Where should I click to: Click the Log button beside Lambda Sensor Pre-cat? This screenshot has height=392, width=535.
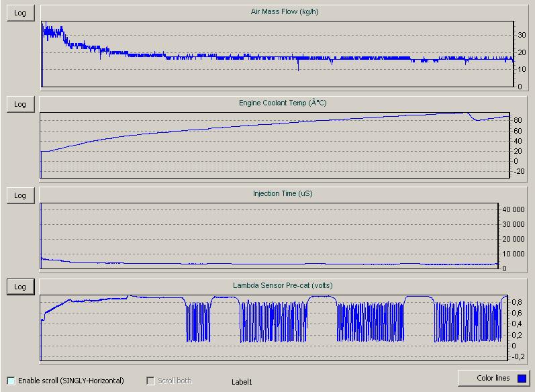tap(20, 287)
